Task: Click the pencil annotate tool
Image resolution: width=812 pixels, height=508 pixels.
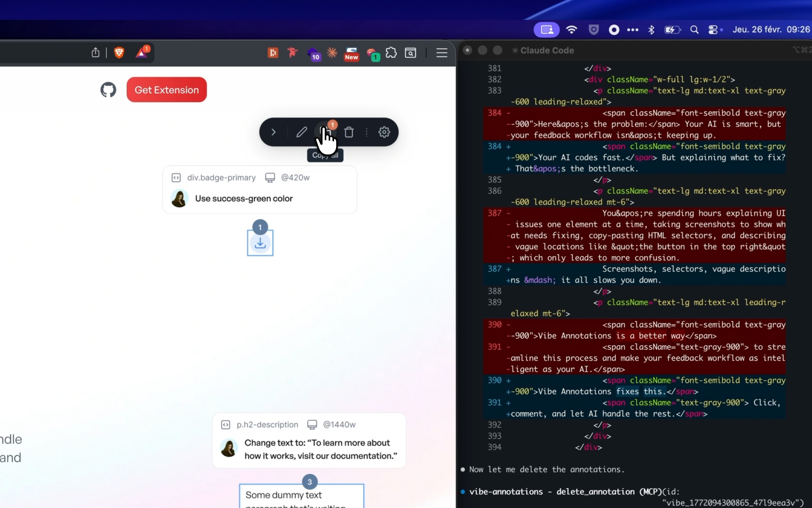Action: click(x=302, y=132)
